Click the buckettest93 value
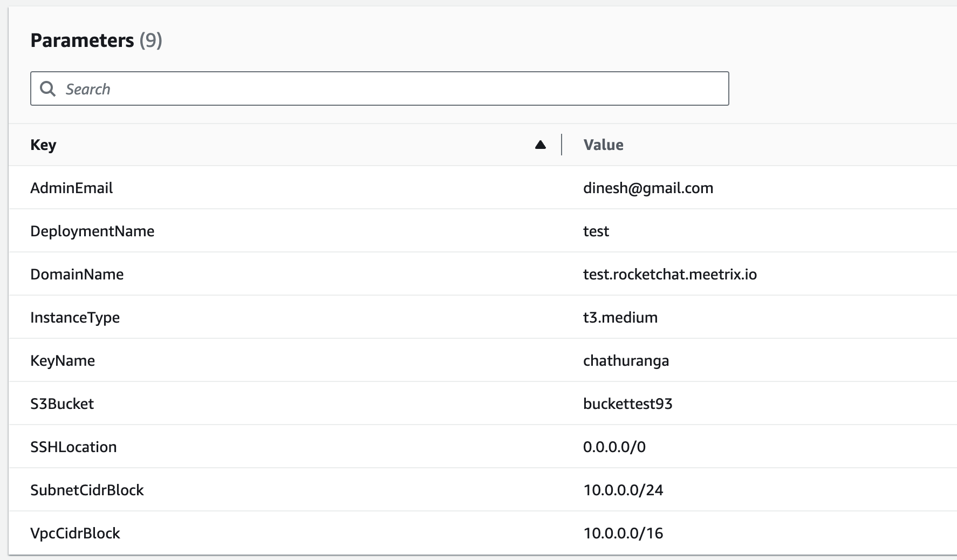This screenshot has width=957, height=560. click(627, 404)
